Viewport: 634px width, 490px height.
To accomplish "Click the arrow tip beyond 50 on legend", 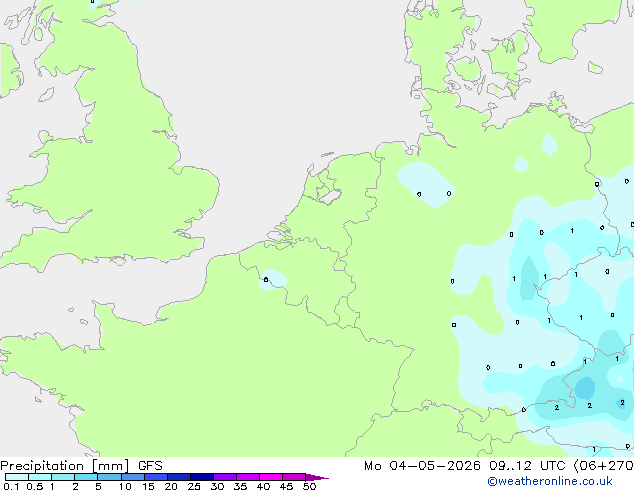I will click(317, 477).
